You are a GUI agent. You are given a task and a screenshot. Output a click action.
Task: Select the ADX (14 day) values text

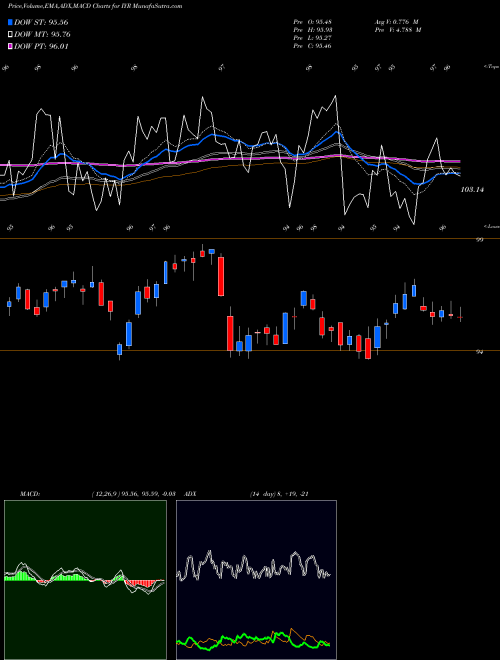279,494
